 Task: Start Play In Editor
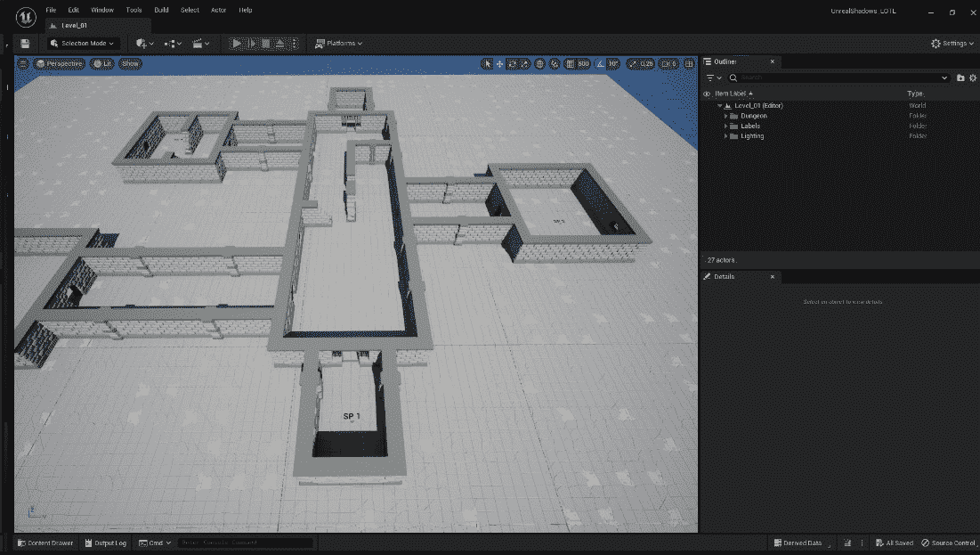tap(236, 43)
